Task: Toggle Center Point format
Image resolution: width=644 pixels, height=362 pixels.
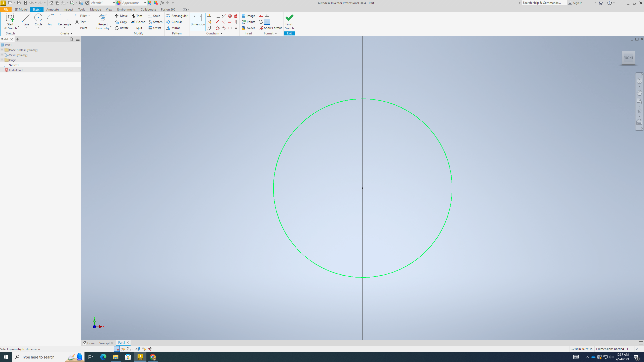Action: [267, 22]
